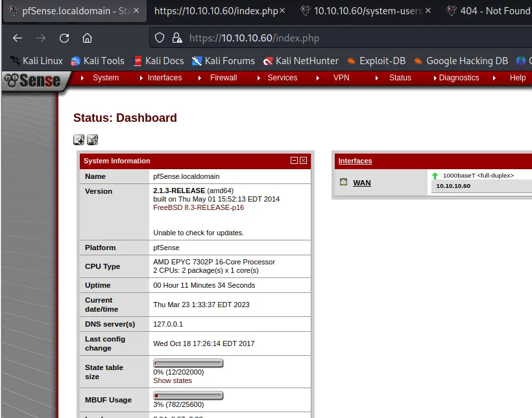532x418 pixels.
Task: Switch to the 10.10.10.60/index.php tab
Action: click(x=216, y=11)
